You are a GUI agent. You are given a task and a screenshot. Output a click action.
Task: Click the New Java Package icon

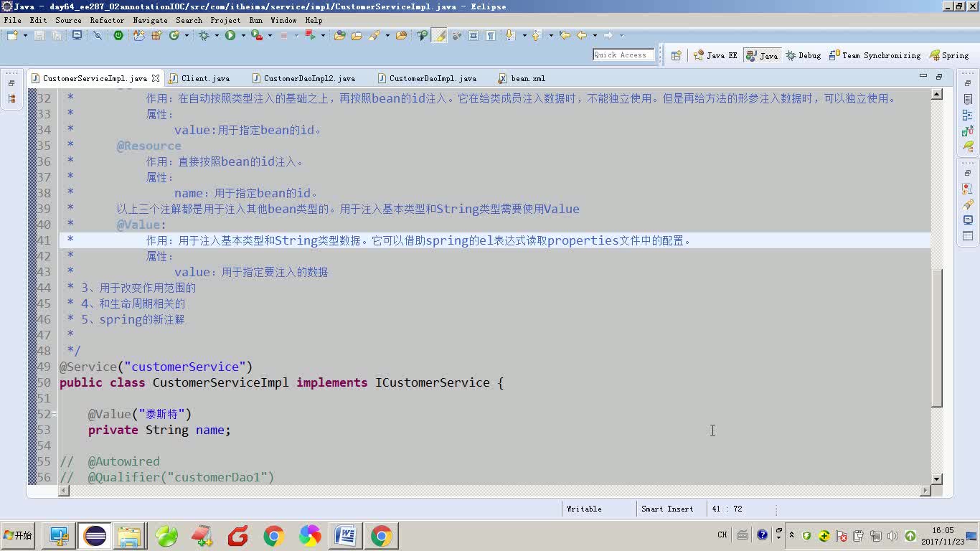(156, 35)
